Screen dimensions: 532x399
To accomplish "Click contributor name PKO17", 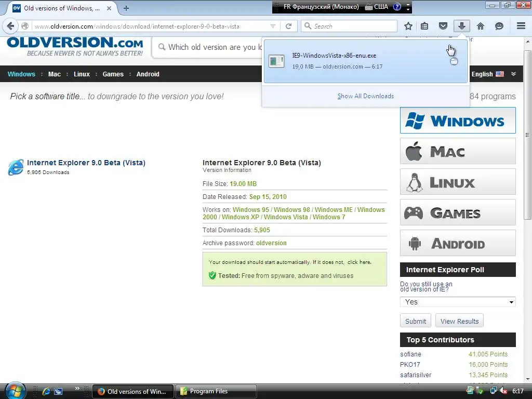I will (x=410, y=364).
